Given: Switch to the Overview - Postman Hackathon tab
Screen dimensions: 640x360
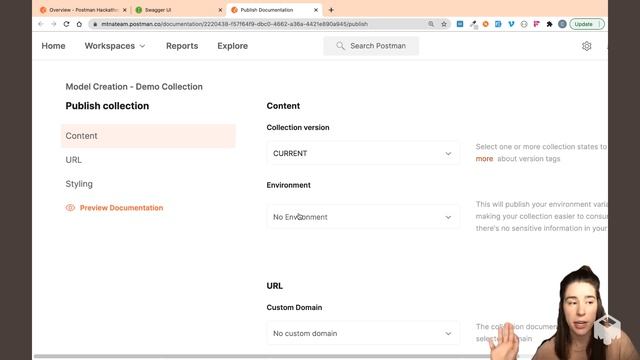Looking at the screenshot, I should (83, 10).
